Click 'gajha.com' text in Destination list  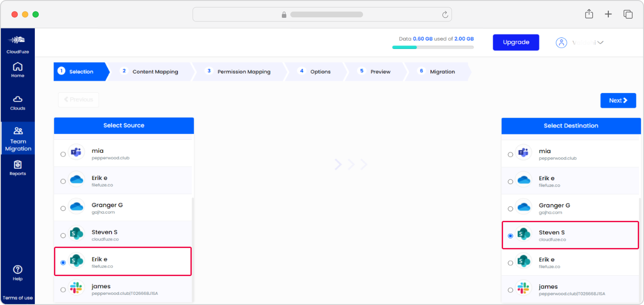pos(550,213)
